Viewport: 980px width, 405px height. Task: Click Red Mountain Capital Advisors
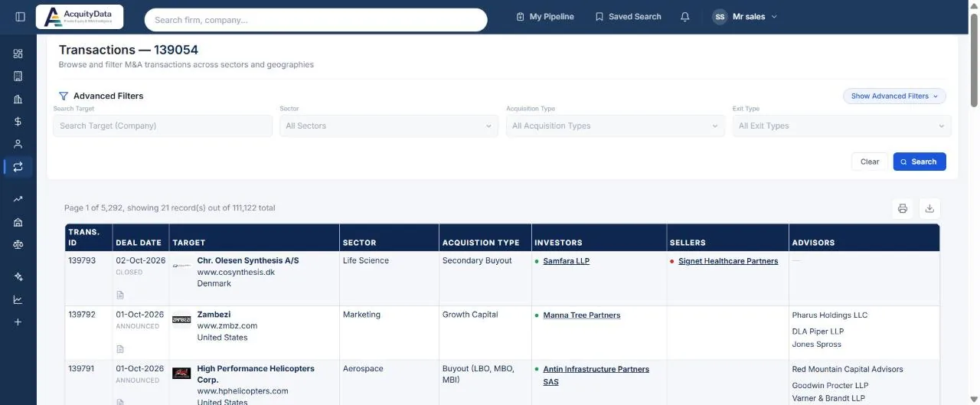848,370
